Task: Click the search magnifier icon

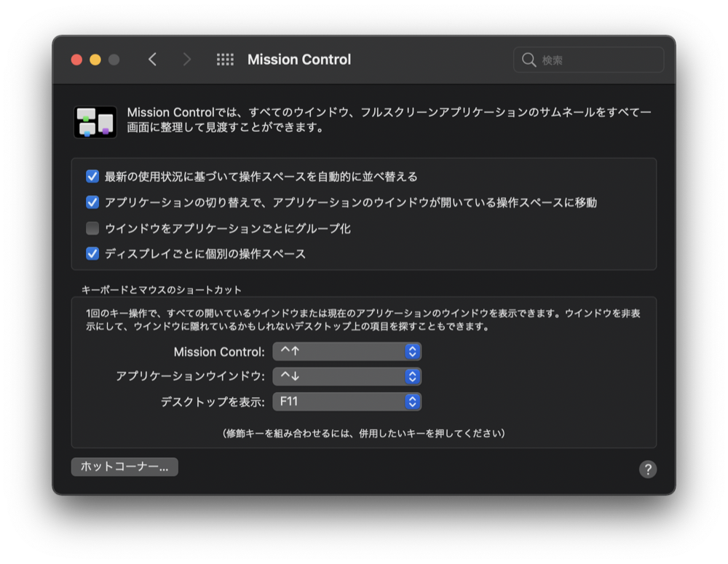Action: [529, 60]
